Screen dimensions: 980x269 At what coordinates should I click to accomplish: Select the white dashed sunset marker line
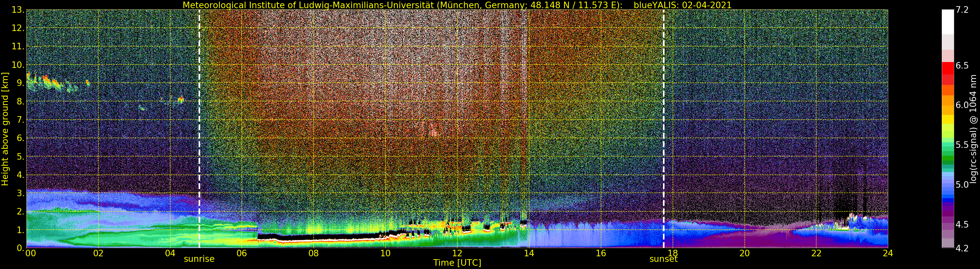point(664,129)
